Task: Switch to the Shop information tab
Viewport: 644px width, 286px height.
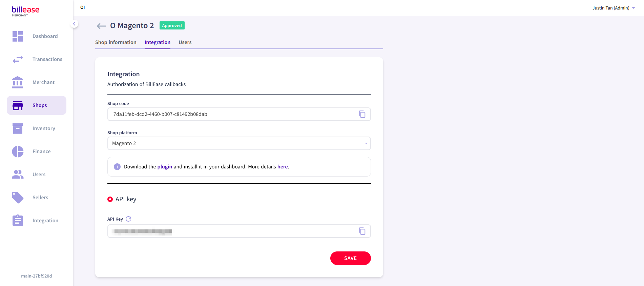Action: click(116, 42)
